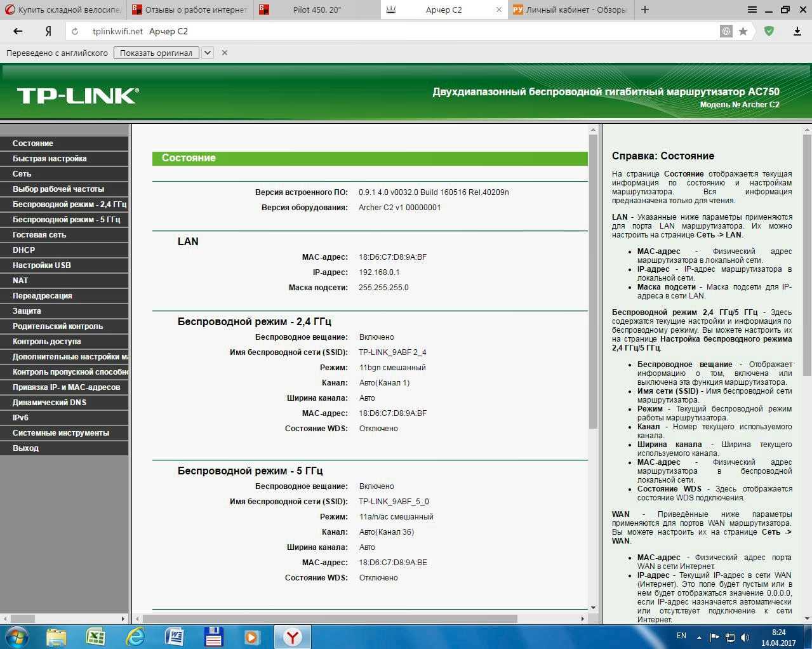This screenshot has height=649, width=812.
Task: Open the NAT sidebar item
Action: (64, 281)
